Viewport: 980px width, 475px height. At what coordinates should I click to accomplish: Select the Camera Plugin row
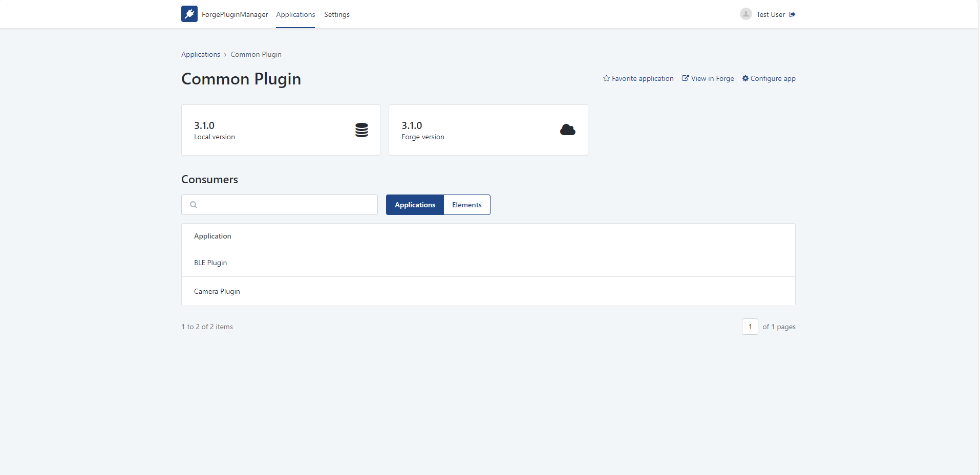[x=488, y=291]
